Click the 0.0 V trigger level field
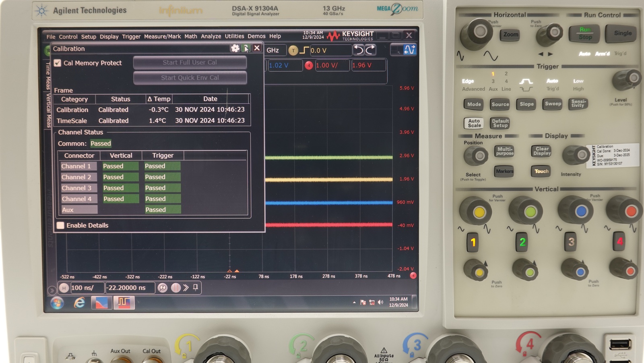 (x=330, y=50)
